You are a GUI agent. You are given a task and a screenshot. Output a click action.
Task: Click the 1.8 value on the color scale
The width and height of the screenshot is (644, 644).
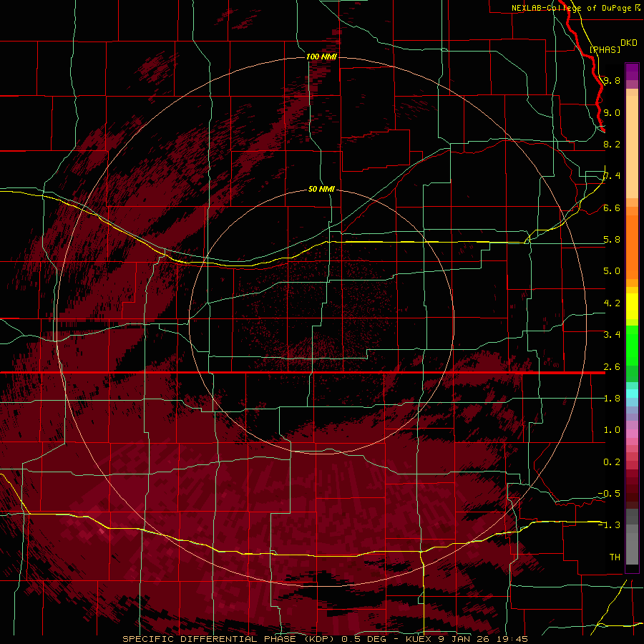(x=612, y=399)
